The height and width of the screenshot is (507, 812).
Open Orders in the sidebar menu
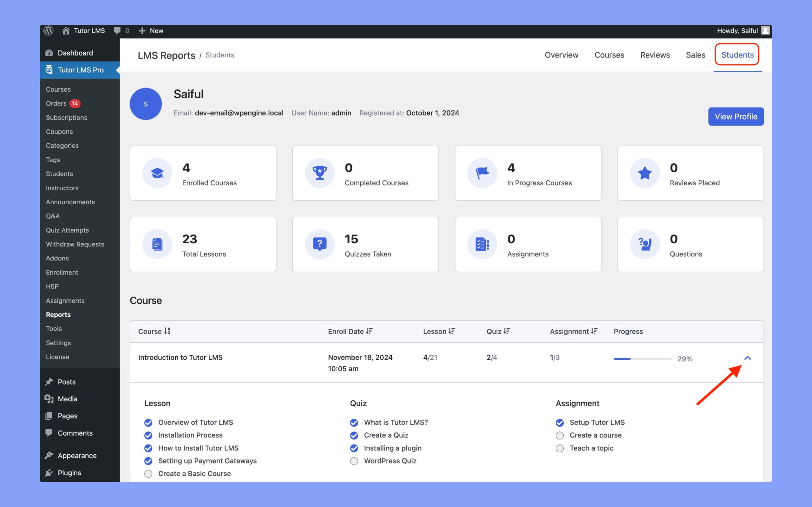[56, 103]
